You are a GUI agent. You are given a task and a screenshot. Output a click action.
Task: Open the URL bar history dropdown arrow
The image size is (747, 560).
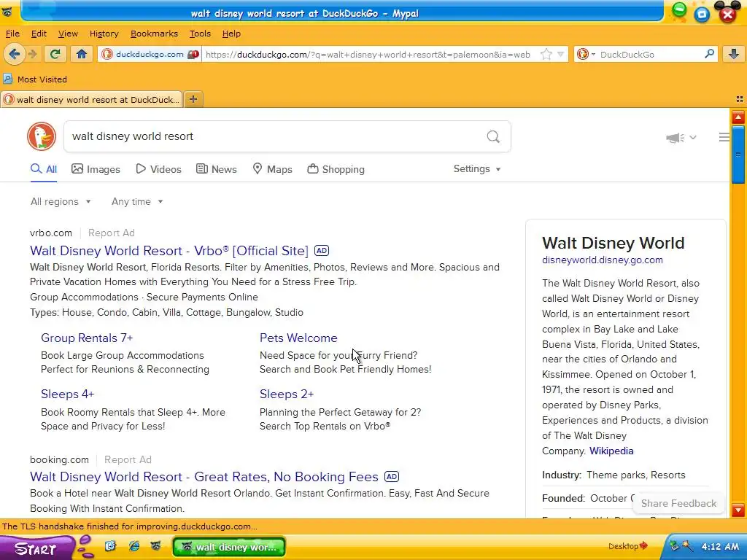click(561, 54)
